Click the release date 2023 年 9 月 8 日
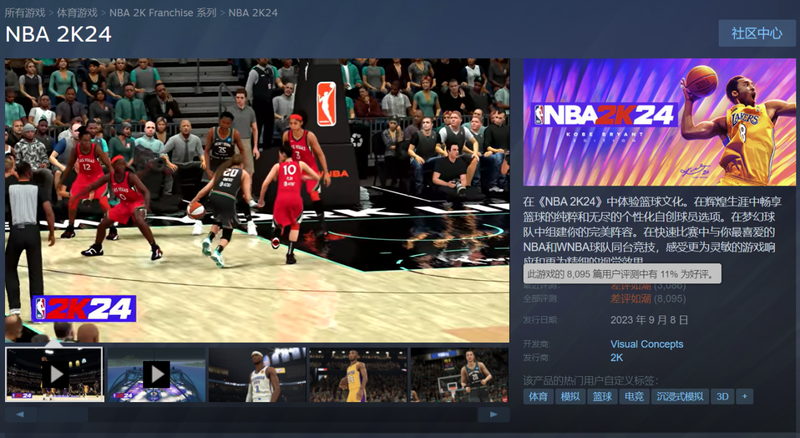This screenshot has width=800, height=438. tap(649, 320)
